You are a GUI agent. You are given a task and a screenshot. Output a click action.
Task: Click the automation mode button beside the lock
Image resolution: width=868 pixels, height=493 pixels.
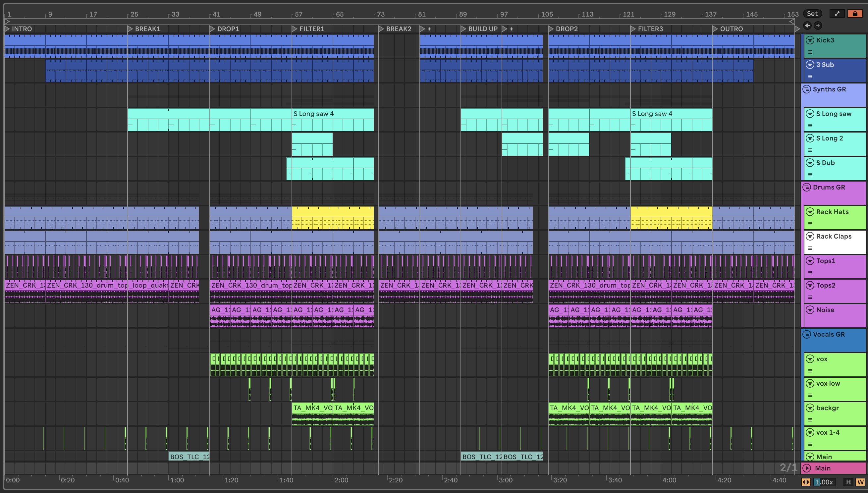tap(837, 14)
